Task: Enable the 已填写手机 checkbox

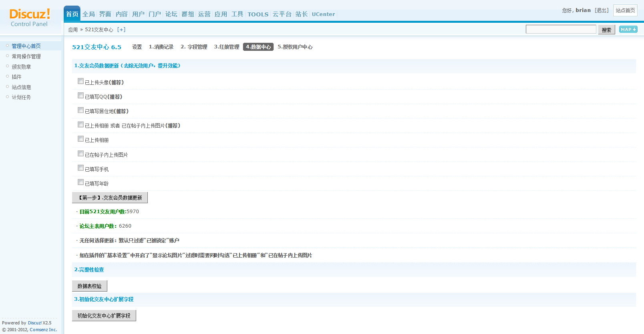Action: (x=80, y=168)
